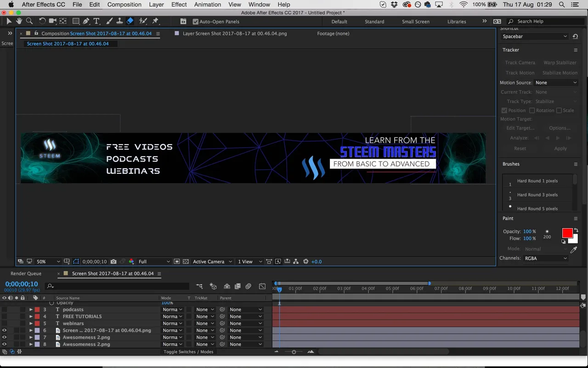
Task: Select the Pen tool
Action: pyautogui.click(x=86, y=21)
